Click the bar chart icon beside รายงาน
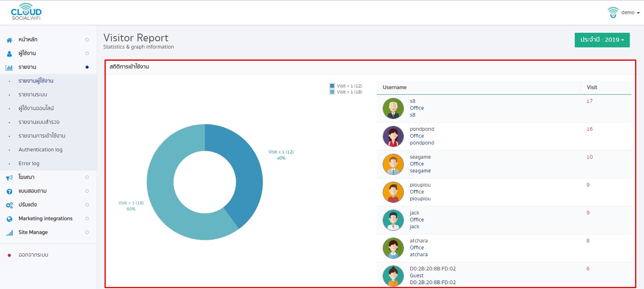644x289 pixels. [x=9, y=67]
